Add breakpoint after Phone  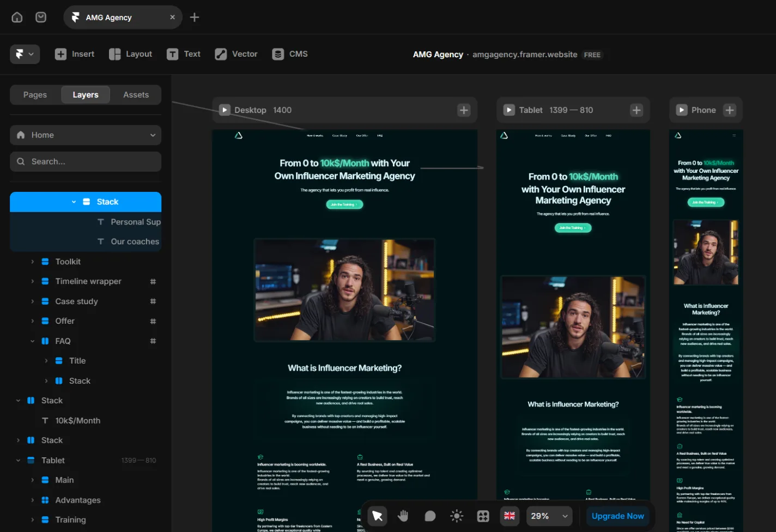click(x=730, y=110)
